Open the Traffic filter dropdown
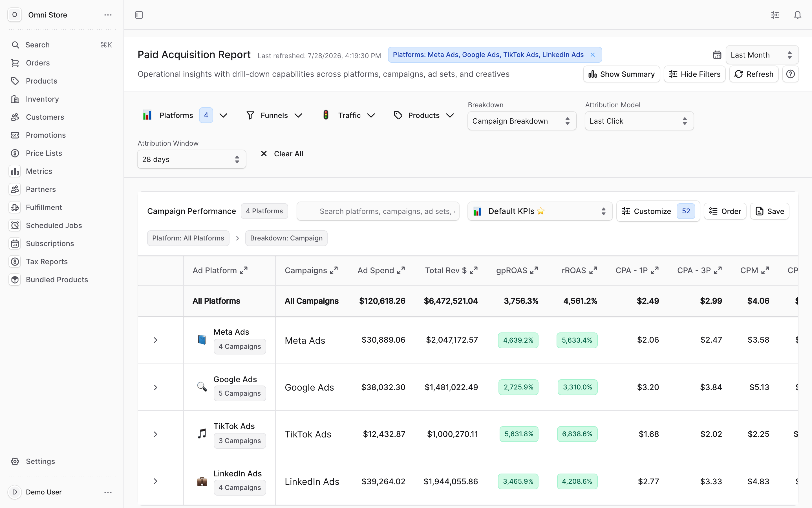Image resolution: width=812 pixels, height=508 pixels. (348, 115)
